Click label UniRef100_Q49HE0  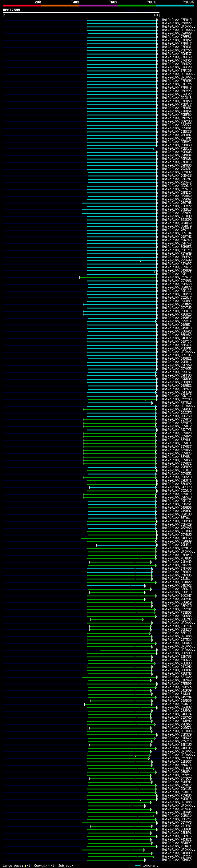pos(177,318)
